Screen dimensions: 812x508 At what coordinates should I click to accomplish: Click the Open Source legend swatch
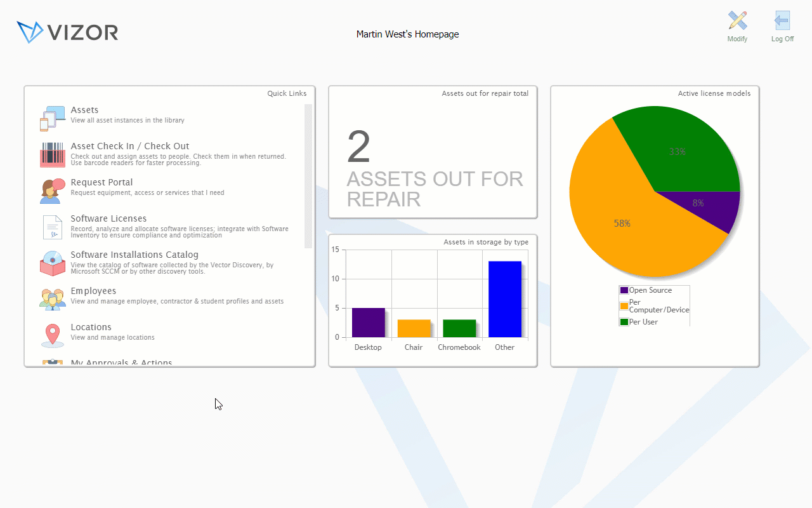(x=624, y=290)
